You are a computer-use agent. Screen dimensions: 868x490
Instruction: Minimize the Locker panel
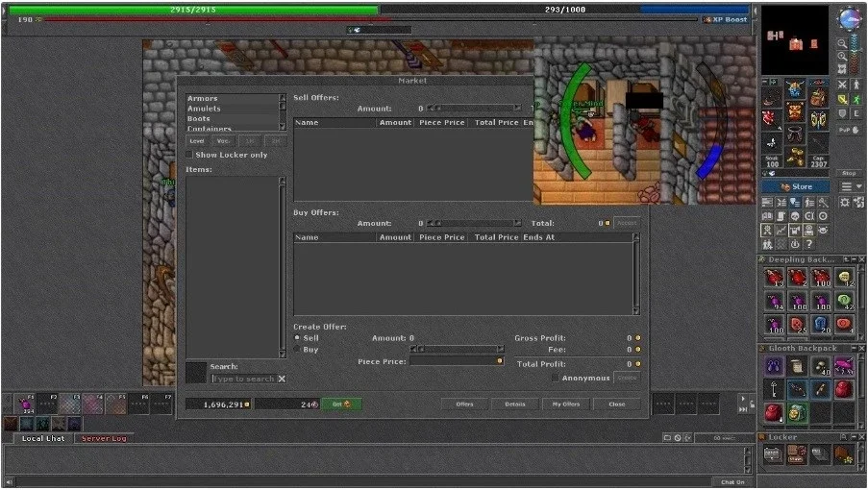(x=855, y=437)
